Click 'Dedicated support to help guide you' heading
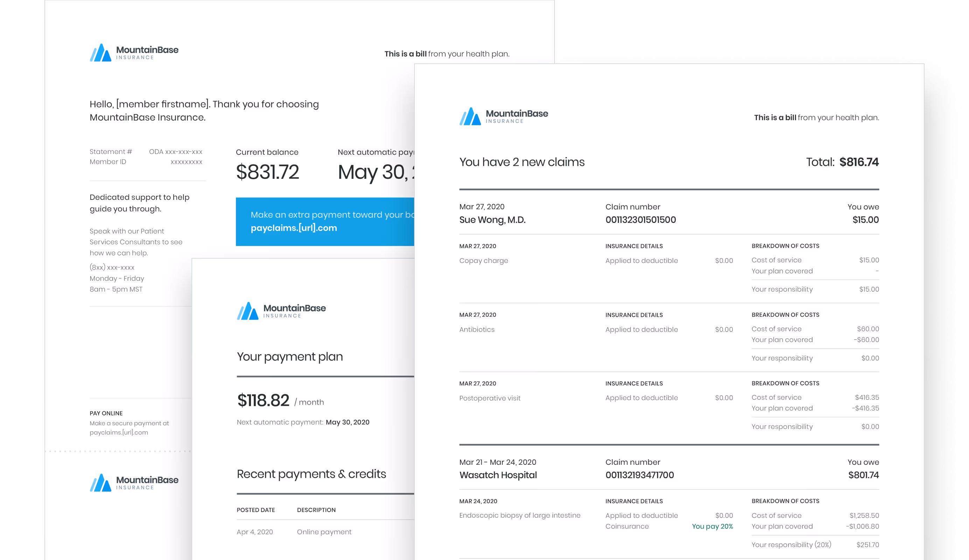Viewport: 969px width, 560px height. tap(139, 203)
